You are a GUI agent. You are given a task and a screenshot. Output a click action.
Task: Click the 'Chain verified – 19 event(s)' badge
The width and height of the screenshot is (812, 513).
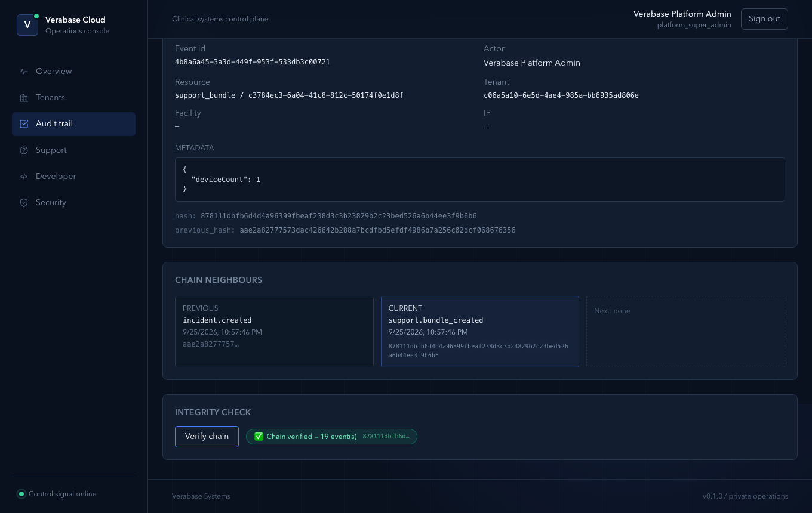(331, 437)
